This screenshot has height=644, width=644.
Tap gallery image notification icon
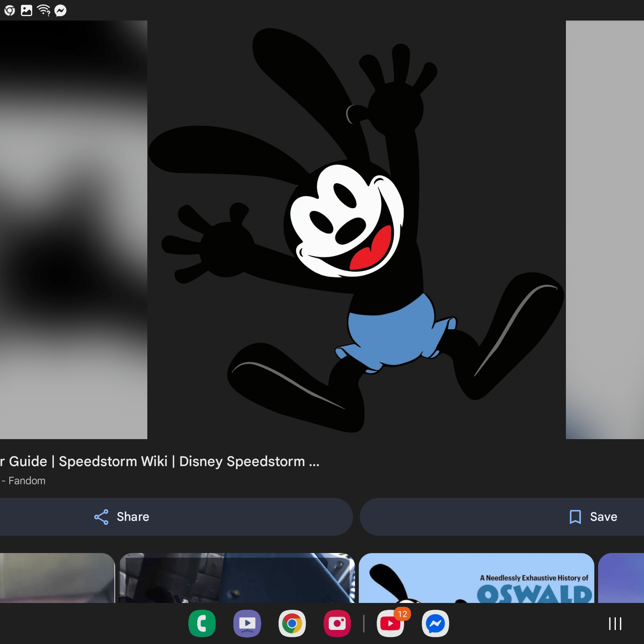(x=27, y=10)
